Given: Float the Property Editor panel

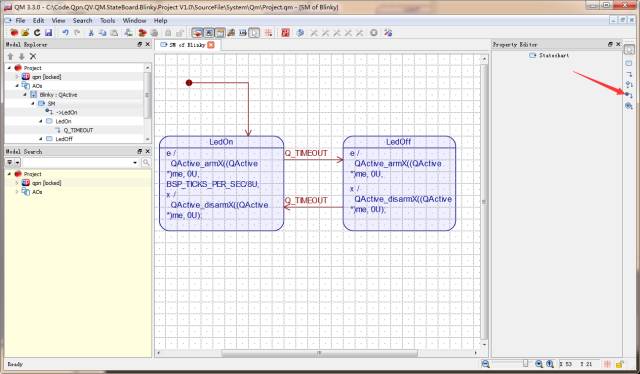Looking at the screenshot, I should point(610,44).
